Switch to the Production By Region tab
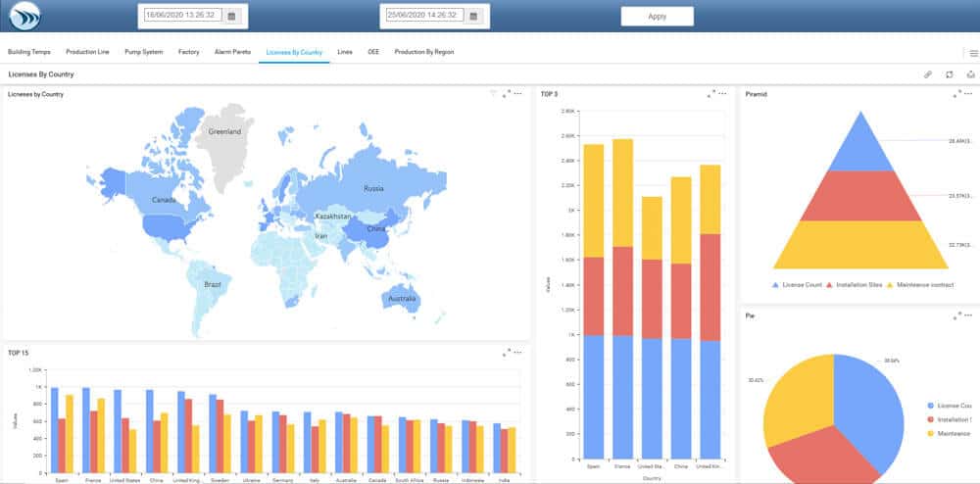The height and width of the screenshot is (484, 980). point(423,51)
